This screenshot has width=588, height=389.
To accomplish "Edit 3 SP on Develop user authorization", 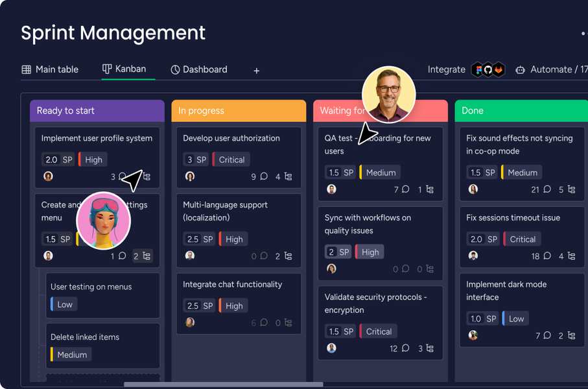I will 196,159.
